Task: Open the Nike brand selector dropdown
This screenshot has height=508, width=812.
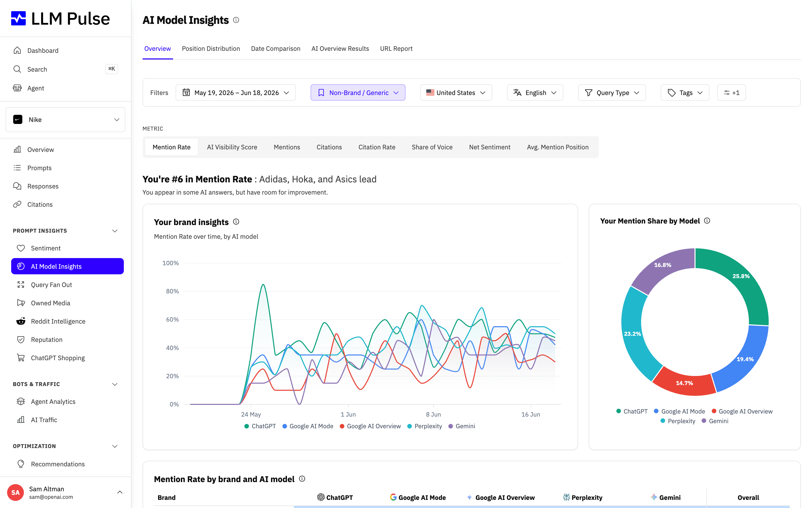Action: click(65, 120)
